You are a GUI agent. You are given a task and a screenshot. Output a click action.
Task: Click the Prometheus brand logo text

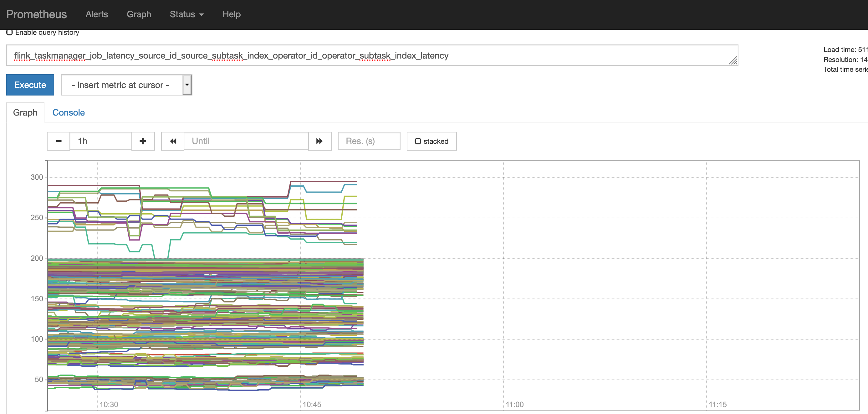(x=36, y=14)
